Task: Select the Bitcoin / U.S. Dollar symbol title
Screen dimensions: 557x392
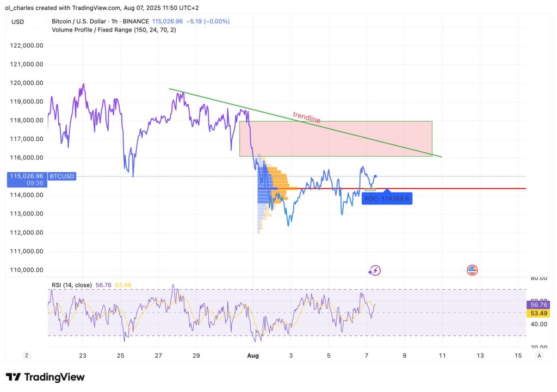Action: 76,21
